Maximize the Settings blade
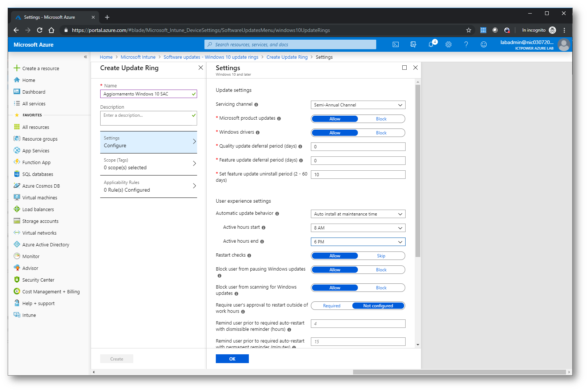The height and width of the screenshot is (391, 588). [404, 68]
